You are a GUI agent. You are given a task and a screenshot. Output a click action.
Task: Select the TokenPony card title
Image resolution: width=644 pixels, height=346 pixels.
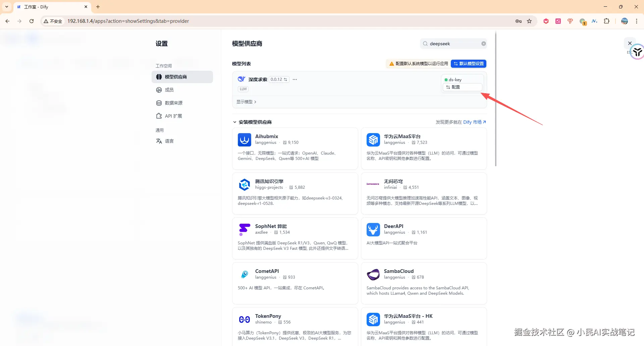click(268, 316)
